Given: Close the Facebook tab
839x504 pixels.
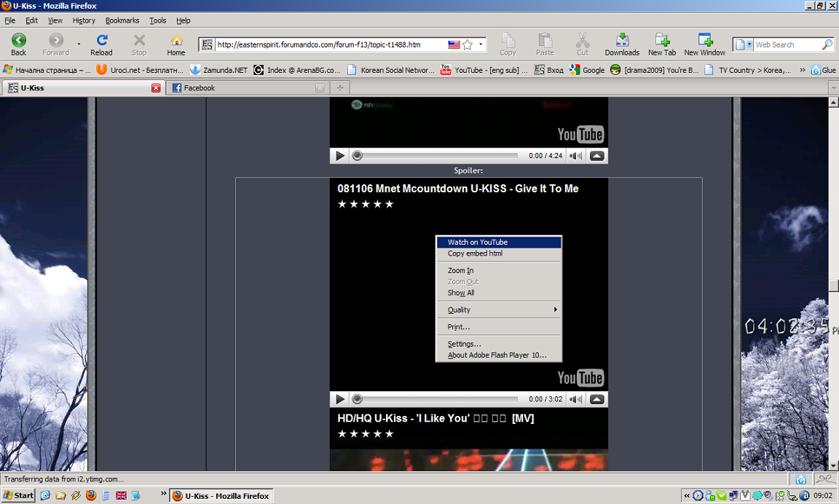Looking at the screenshot, I should [x=320, y=87].
